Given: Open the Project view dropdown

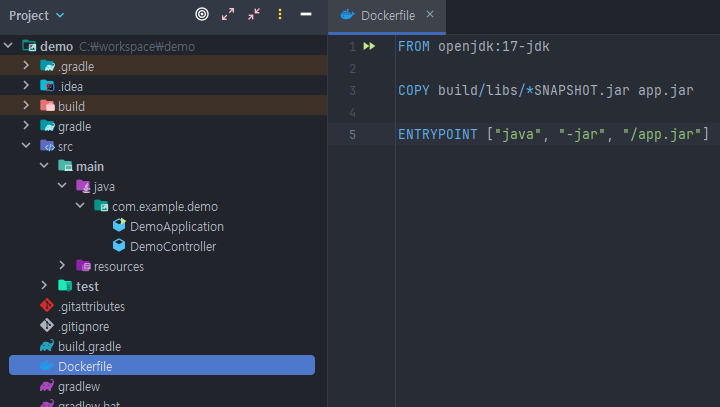Looking at the screenshot, I should click(36, 16).
